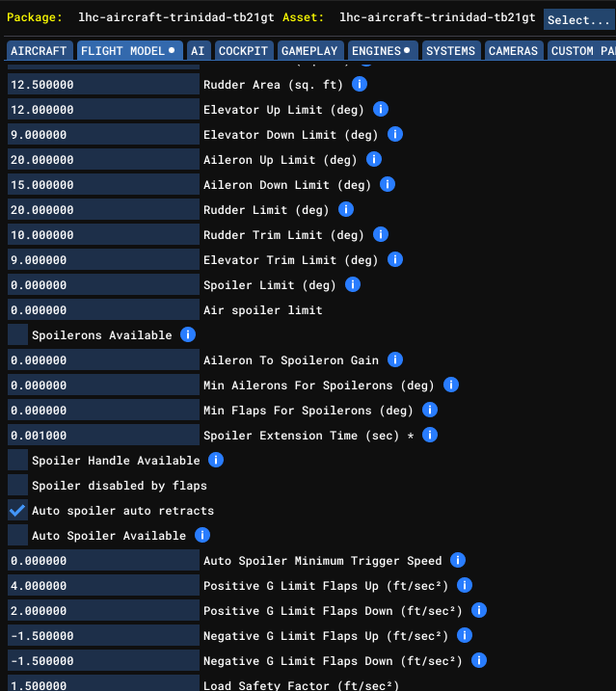Image resolution: width=616 pixels, height=691 pixels.
Task: Open the AI tab
Action: [198, 51]
